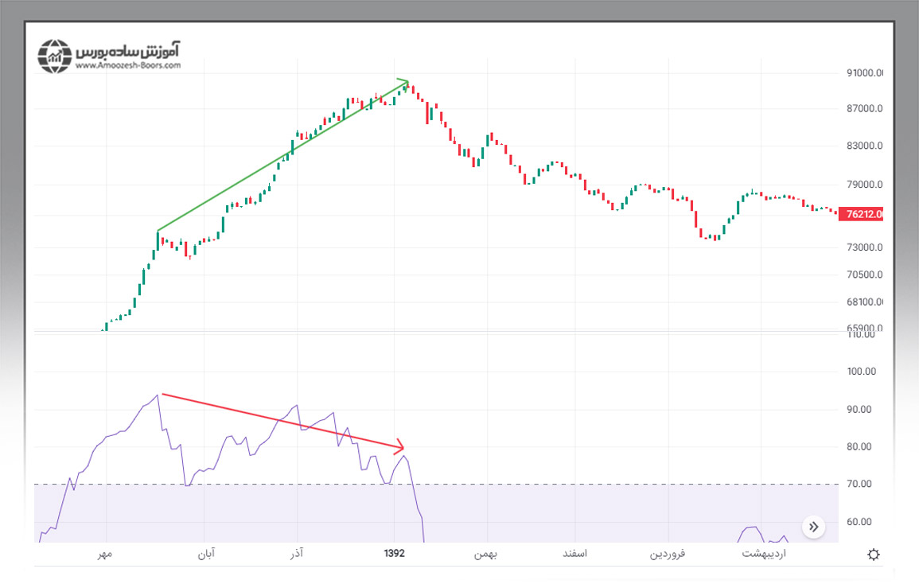919x588 pixels.
Task: Click the فروردین month label on time axis
Action: [x=668, y=553]
